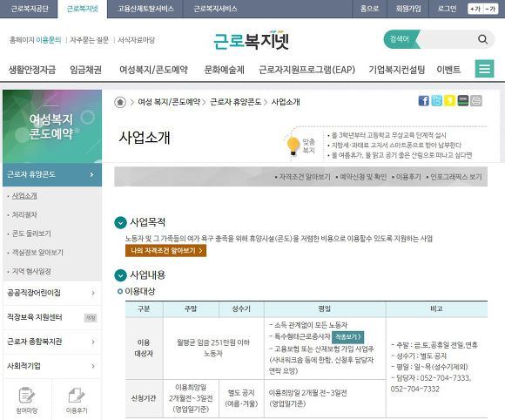
Task: Open news item about 올 여름휴가 산림
Action: pyautogui.click(x=401, y=155)
